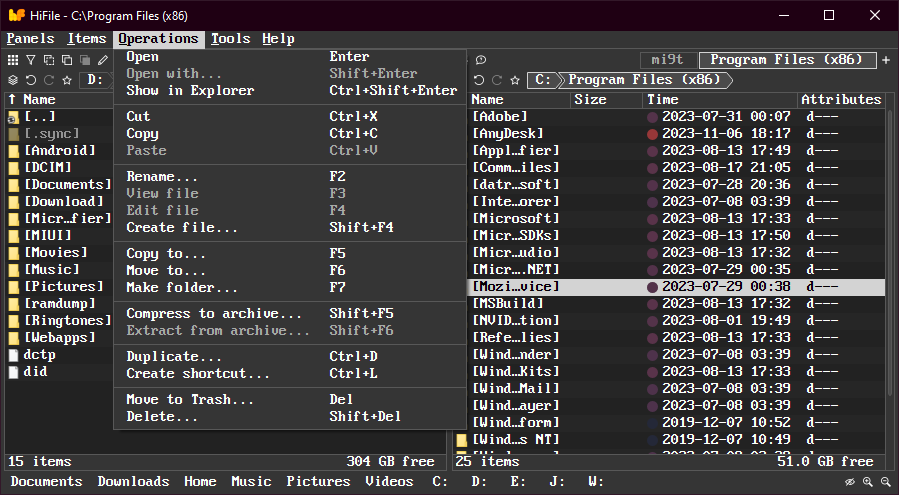Viewport: 899px width, 495px height.
Task: Select the [NVID…tion] folder in right panel
Action: coord(516,320)
